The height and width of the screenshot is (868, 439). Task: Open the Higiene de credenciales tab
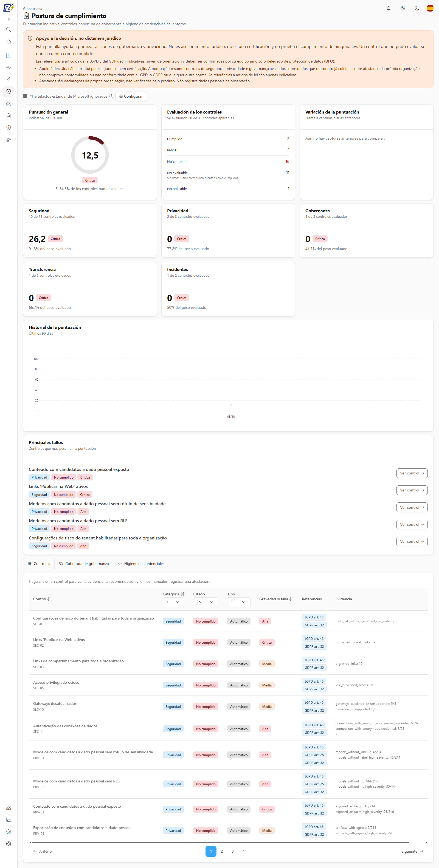141,564
